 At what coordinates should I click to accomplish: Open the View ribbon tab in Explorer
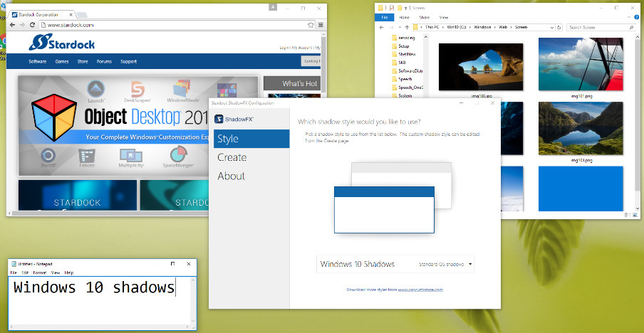pos(444,18)
